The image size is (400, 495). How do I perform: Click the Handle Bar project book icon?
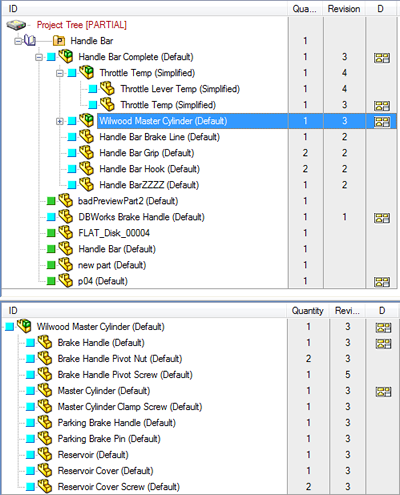click(x=30, y=41)
